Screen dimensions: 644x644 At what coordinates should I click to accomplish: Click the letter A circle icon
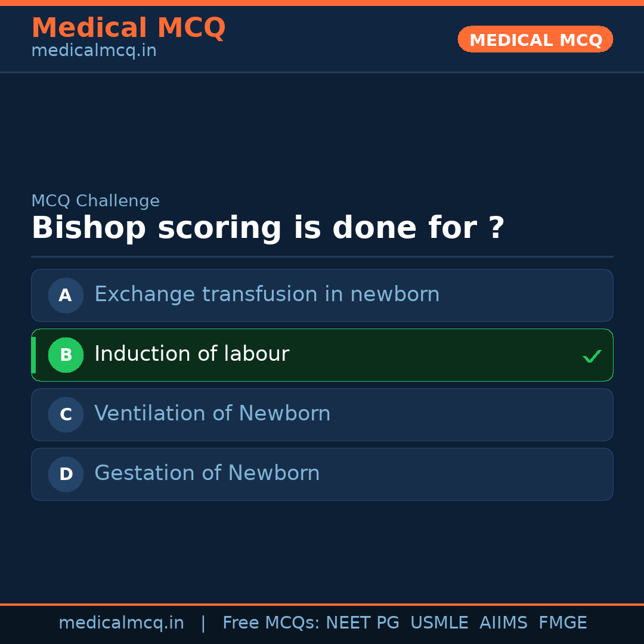pyautogui.click(x=66, y=295)
